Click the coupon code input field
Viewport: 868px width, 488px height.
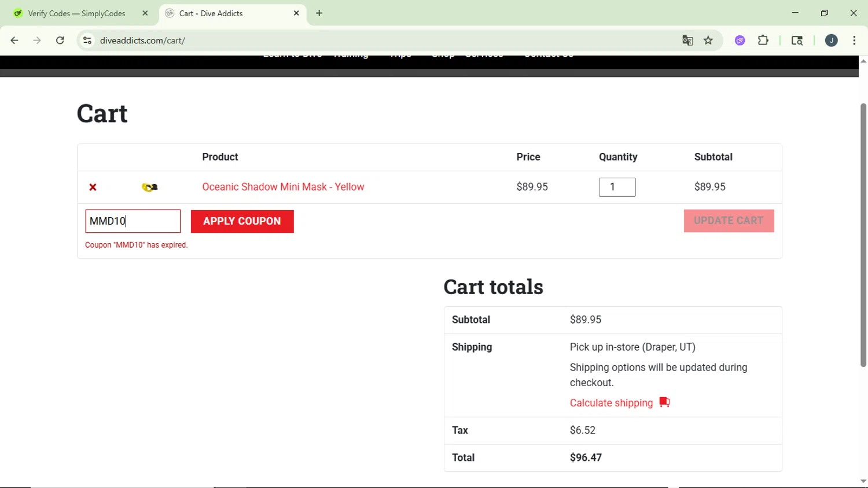[x=133, y=221]
